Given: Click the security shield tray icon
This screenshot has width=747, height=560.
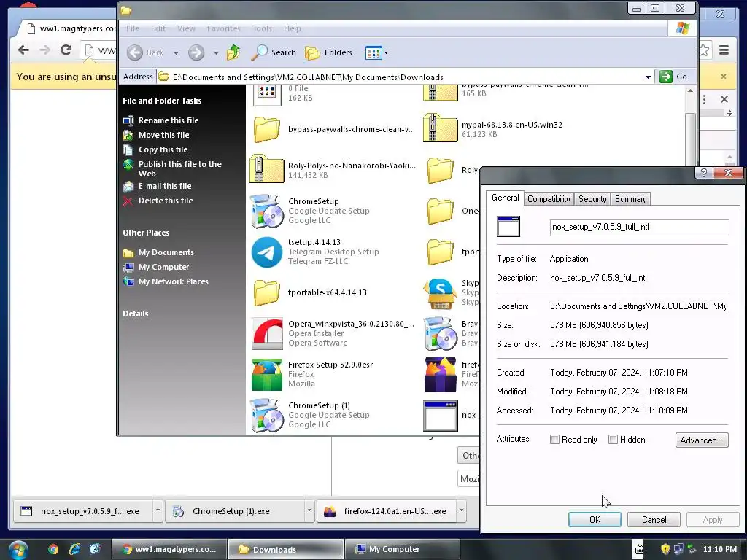Looking at the screenshot, I should click(x=665, y=549).
